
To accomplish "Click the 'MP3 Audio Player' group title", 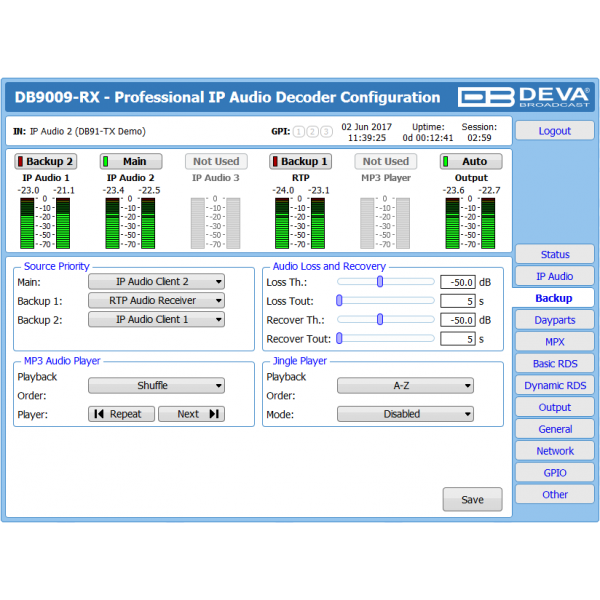I will click(62, 361).
